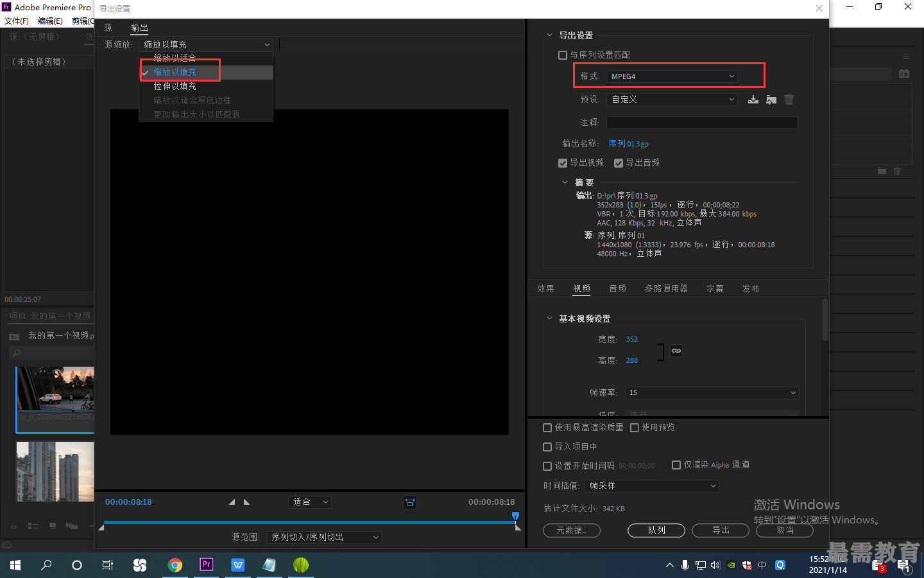Collapse the export settings section
Screen dimensions: 924x578
click(549, 35)
